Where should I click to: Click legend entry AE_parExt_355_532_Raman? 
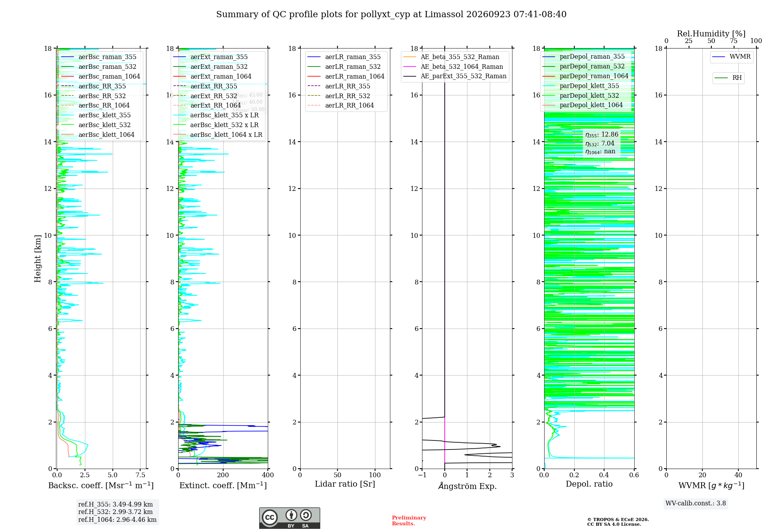(455, 76)
